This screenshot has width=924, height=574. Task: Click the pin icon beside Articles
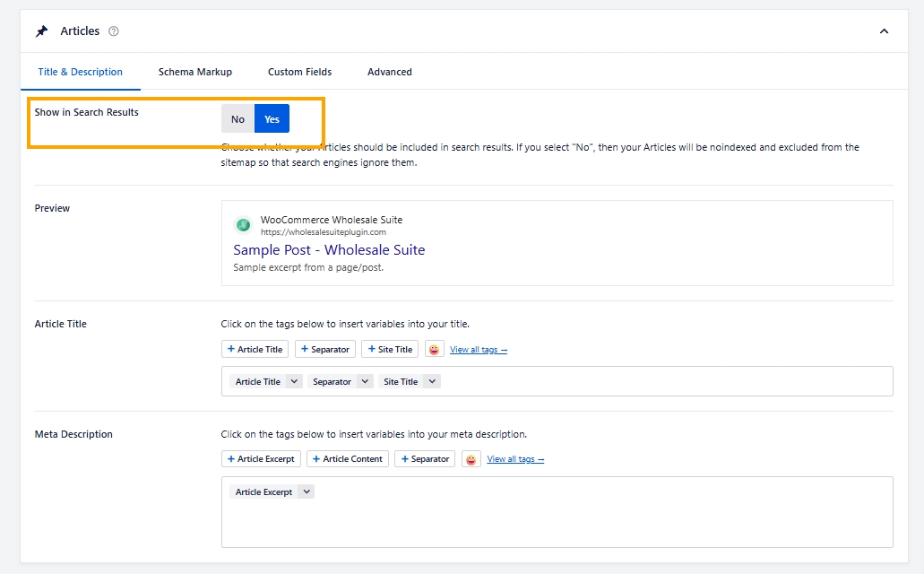pyautogui.click(x=41, y=31)
